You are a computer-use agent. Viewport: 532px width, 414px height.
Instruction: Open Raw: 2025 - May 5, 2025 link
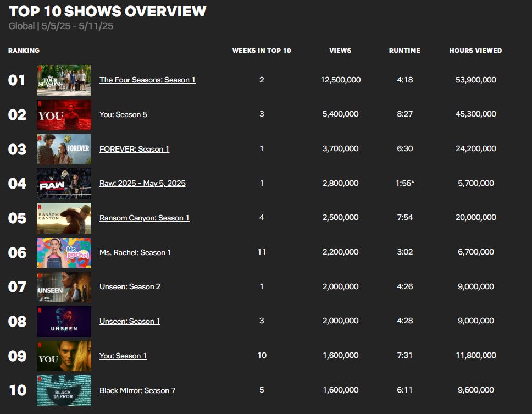point(142,183)
